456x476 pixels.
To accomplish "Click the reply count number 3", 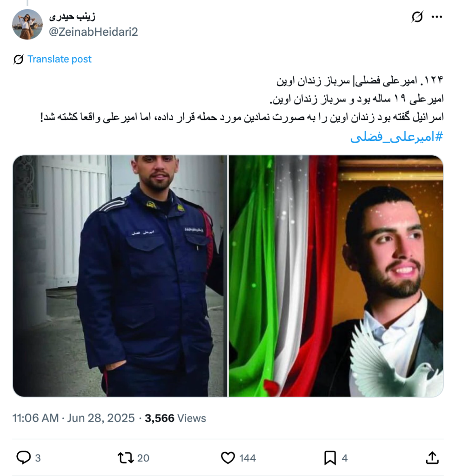I will coord(38,458).
